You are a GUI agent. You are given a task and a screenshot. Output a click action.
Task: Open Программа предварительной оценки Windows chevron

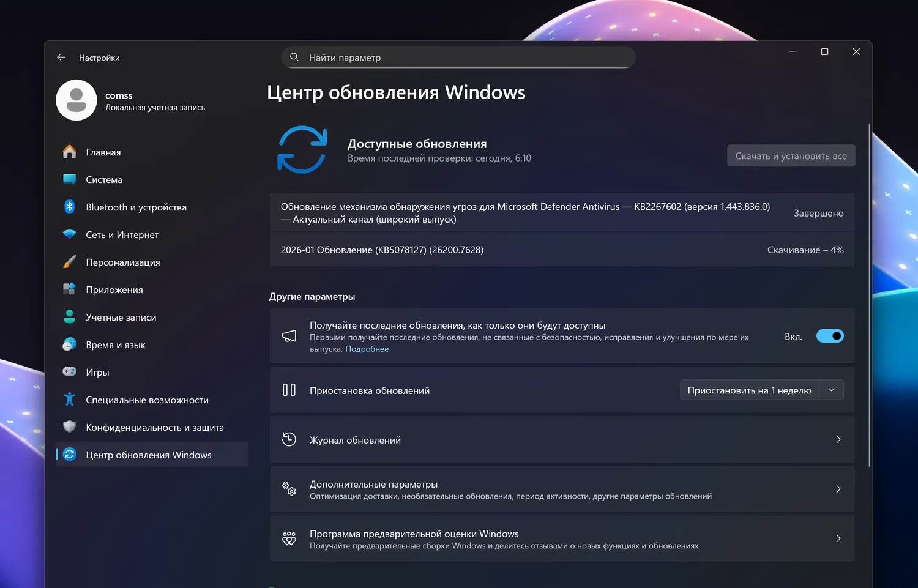[838, 538]
